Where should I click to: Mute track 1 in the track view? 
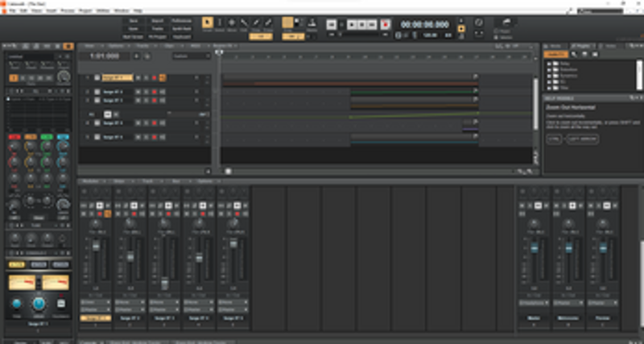(138, 77)
